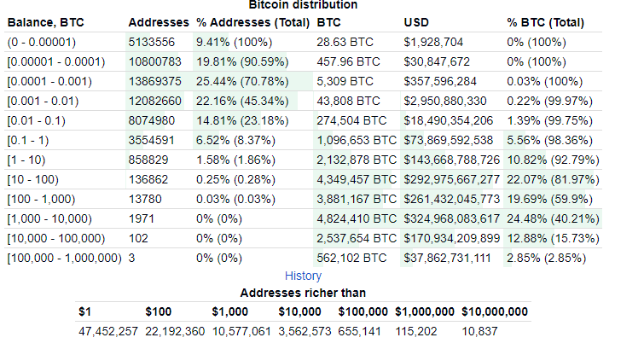Select the '[100,000 - 1,000,000)' balance row label
Image resolution: width=644 pixels, height=349 pixels.
[65, 258]
